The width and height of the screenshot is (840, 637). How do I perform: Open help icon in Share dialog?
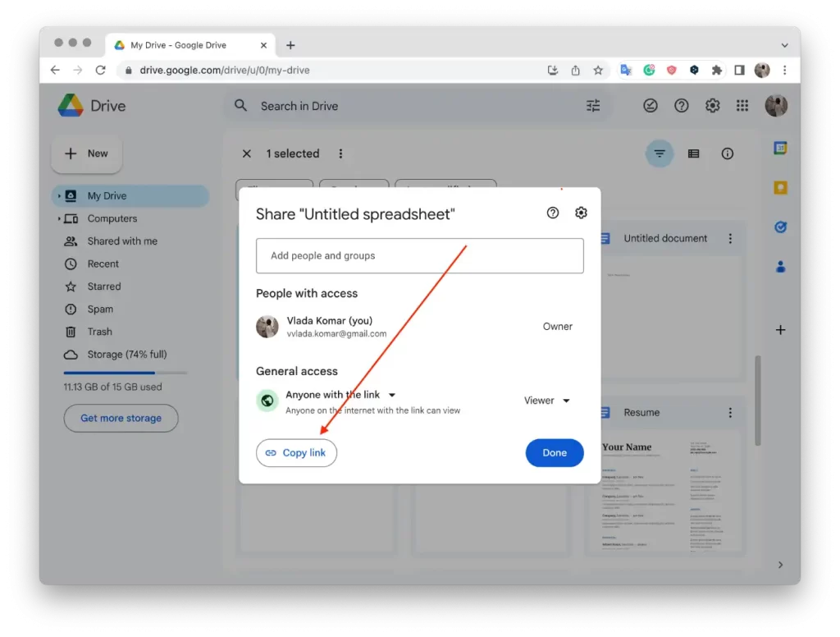click(553, 213)
